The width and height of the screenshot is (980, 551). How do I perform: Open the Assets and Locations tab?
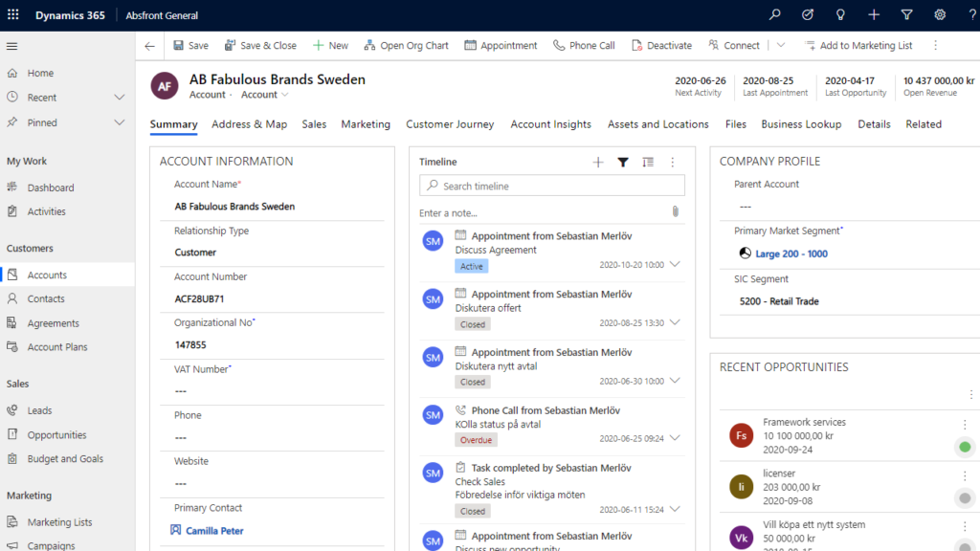(658, 124)
